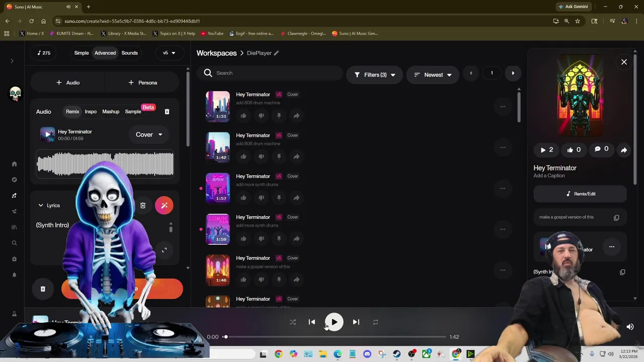Go to previous page of songs

pyautogui.click(x=471, y=73)
